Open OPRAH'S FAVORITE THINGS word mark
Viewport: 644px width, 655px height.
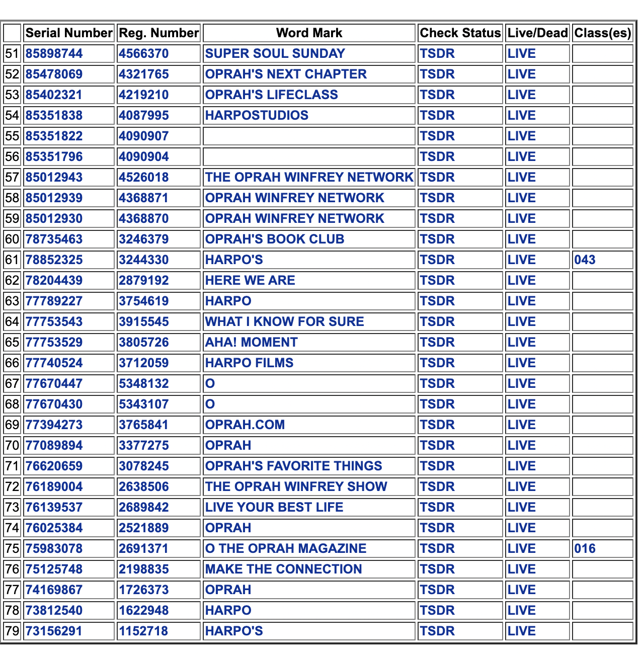[x=293, y=466]
